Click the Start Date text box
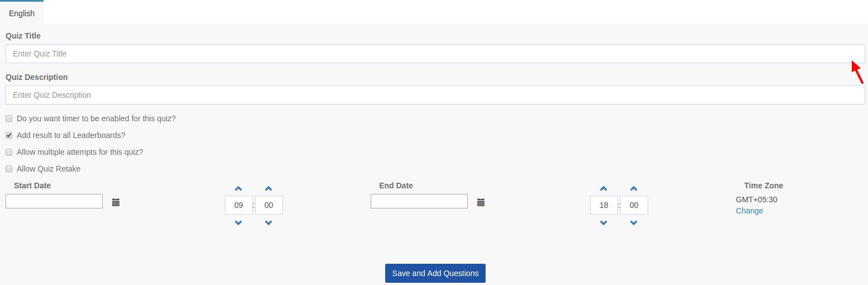The height and width of the screenshot is (285, 868). tap(54, 201)
